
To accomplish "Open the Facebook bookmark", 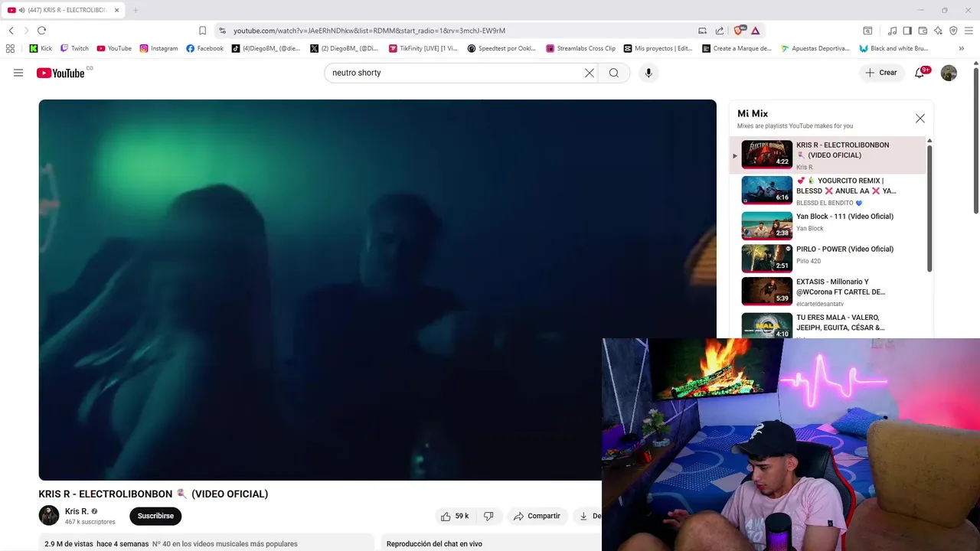I will point(204,48).
